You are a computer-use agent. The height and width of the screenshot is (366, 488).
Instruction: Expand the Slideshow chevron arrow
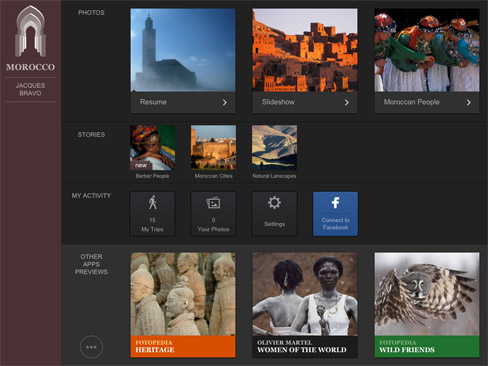pos(347,102)
